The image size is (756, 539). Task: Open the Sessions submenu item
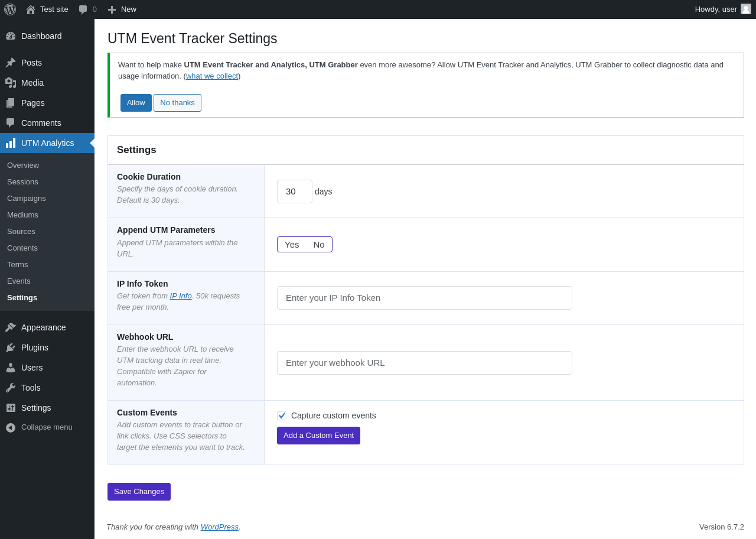click(22, 182)
